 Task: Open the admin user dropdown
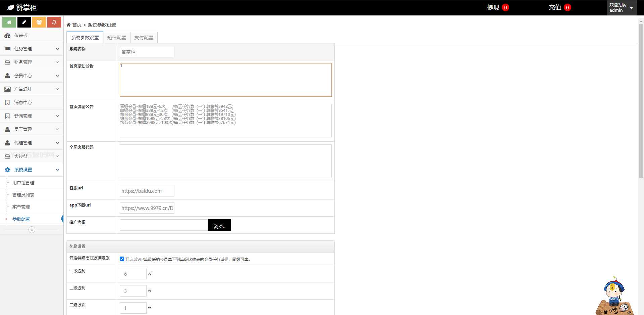click(x=621, y=8)
